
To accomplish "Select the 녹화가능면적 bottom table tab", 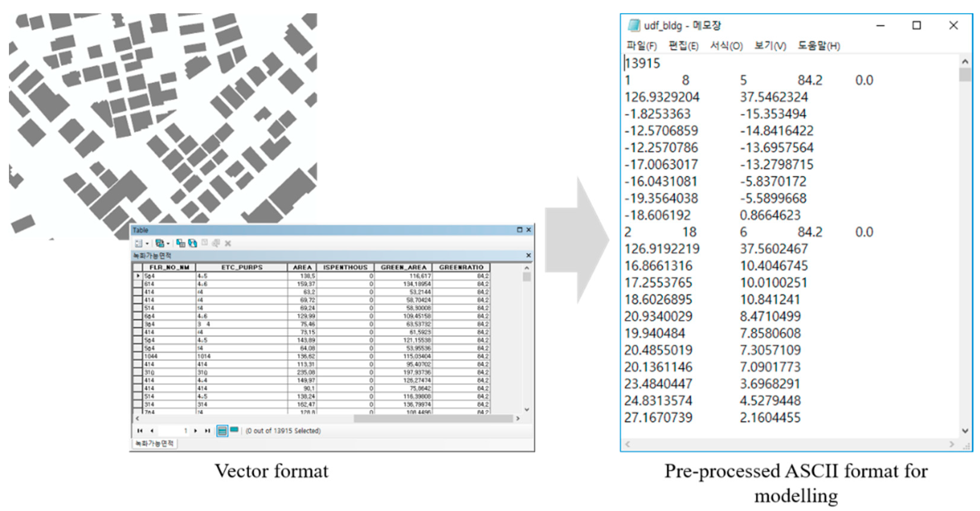I will coord(154,443).
